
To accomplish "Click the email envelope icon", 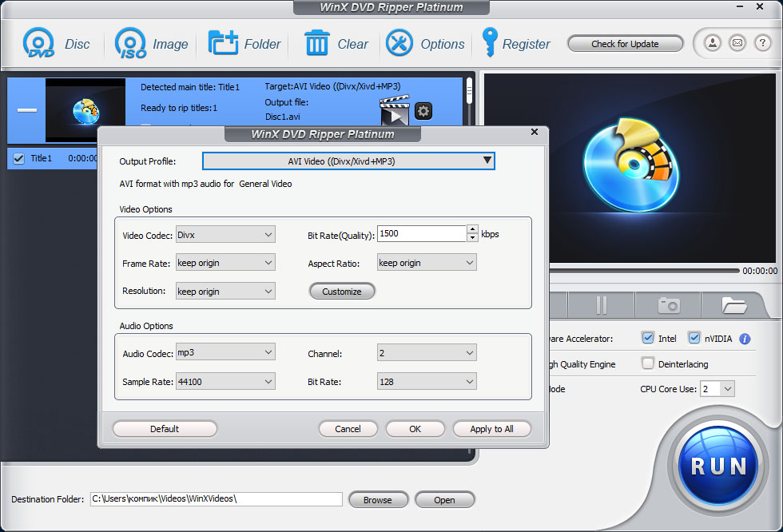I will 737,43.
